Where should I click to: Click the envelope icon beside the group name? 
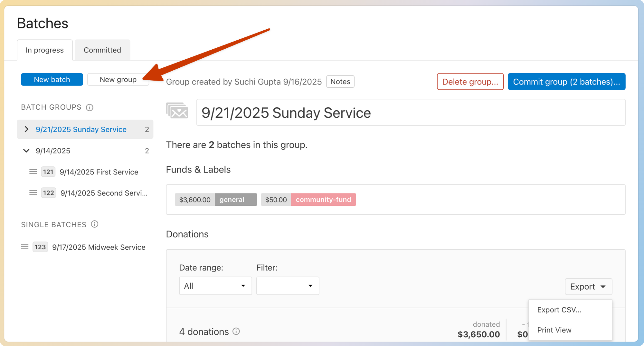(x=177, y=111)
